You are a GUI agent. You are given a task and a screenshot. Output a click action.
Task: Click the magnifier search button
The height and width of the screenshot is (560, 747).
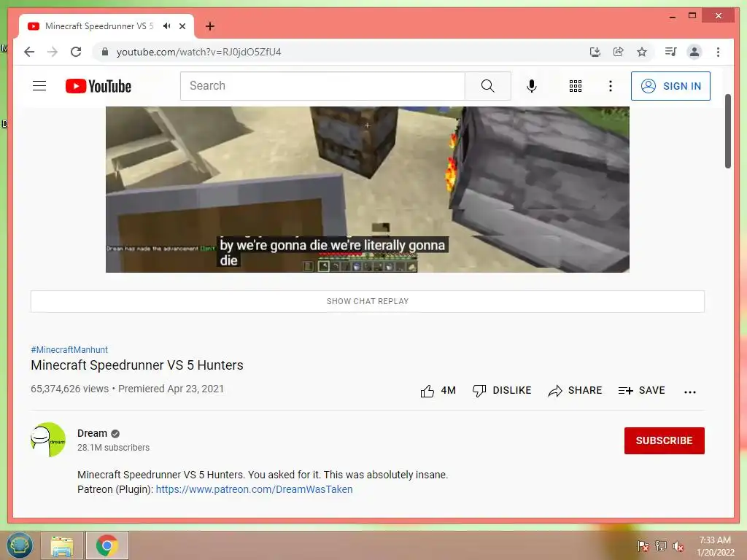[x=487, y=86]
